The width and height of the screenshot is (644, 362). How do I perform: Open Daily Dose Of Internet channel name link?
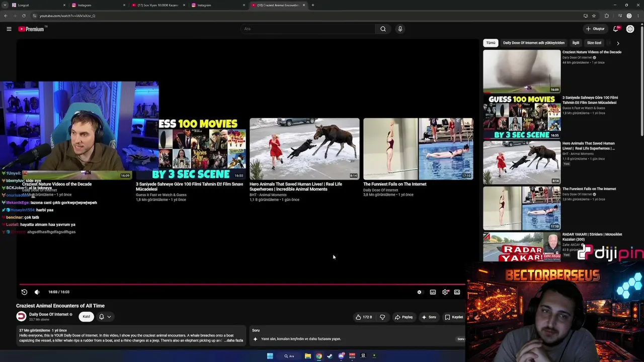(x=49, y=314)
